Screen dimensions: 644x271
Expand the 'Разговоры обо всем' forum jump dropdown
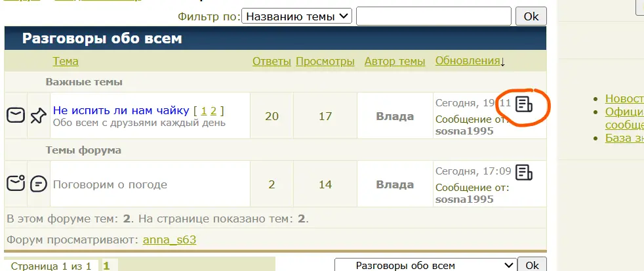[x=425, y=265]
